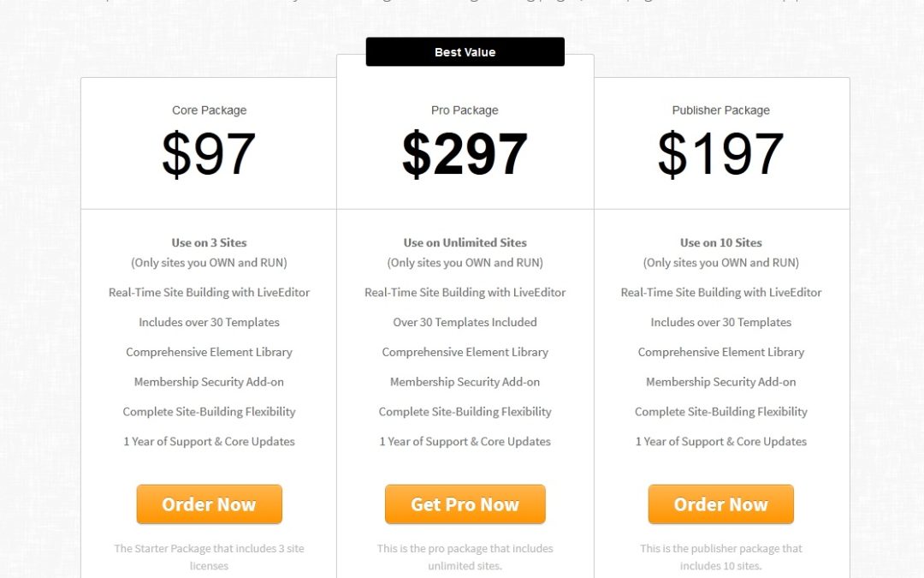Click Order Now for Publisher Package
The height and width of the screenshot is (578, 924).
click(720, 504)
